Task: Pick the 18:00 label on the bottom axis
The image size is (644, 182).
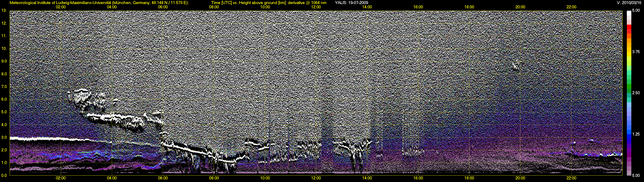Action: pyautogui.click(x=469, y=178)
